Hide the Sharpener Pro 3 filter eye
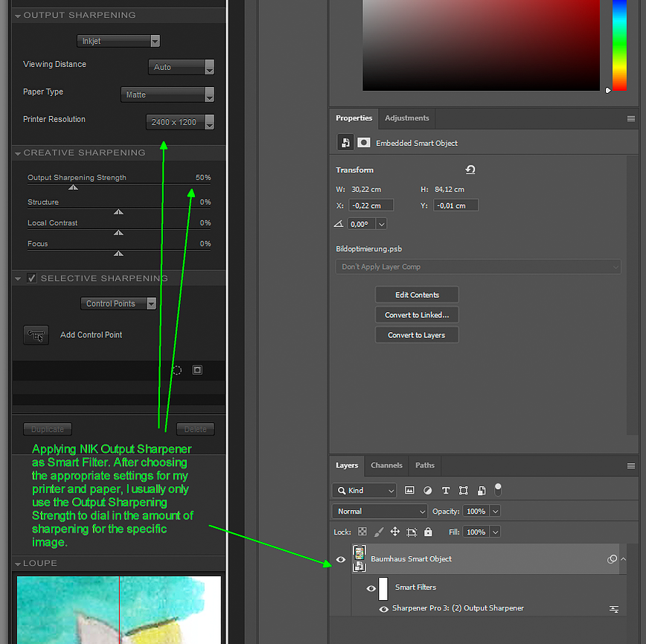Screen dimensions: 646x644 pyautogui.click(x=383, y=609)
